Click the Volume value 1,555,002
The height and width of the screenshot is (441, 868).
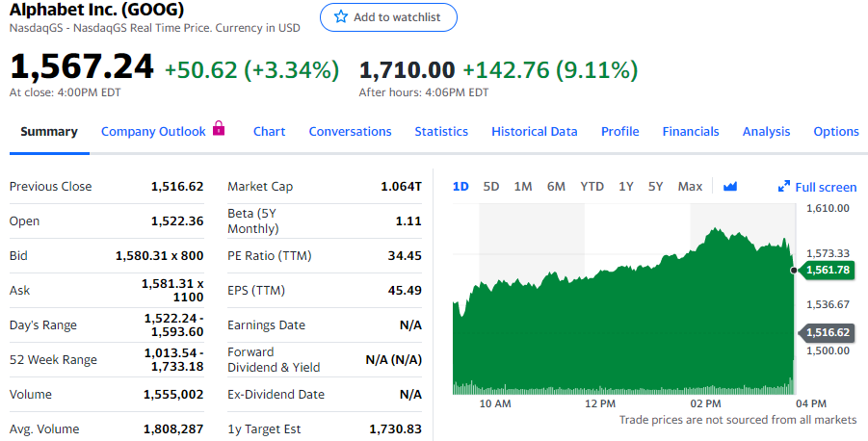(x=173, y=395)
